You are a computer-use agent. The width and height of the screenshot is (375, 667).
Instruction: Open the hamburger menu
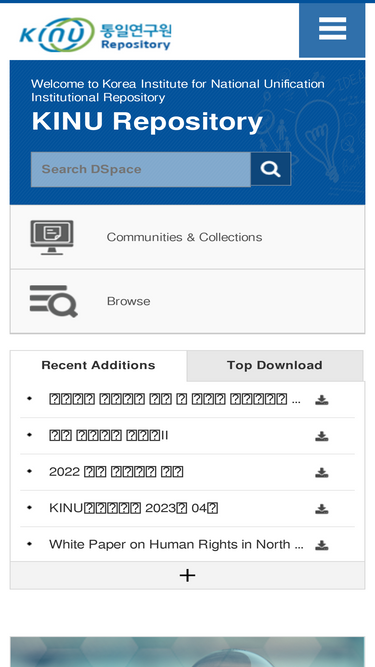click(332, 30)
